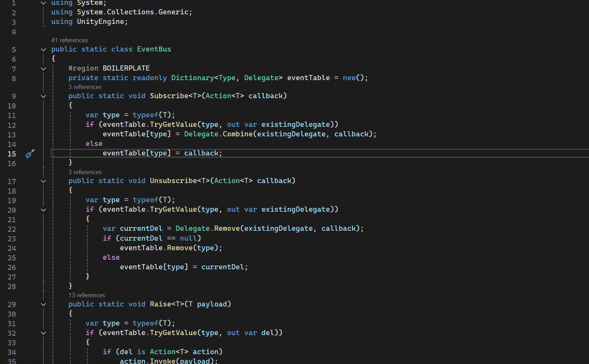
Task: Click the quick actions screwdriver icon
Action: coord(30,154)
